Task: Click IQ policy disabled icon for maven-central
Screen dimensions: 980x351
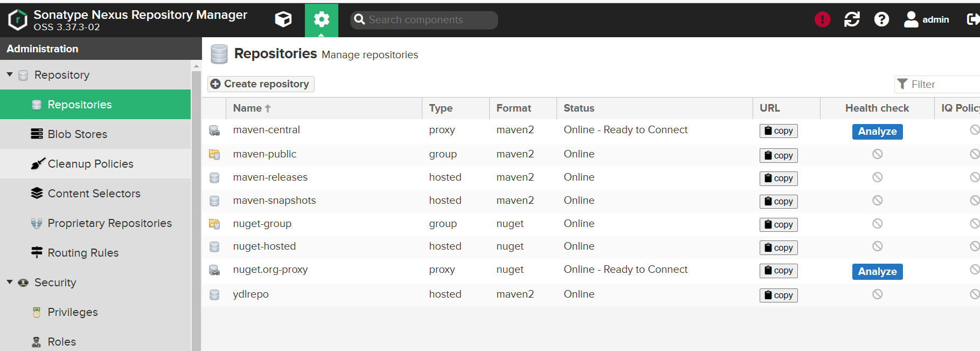Action: (975, 130)
